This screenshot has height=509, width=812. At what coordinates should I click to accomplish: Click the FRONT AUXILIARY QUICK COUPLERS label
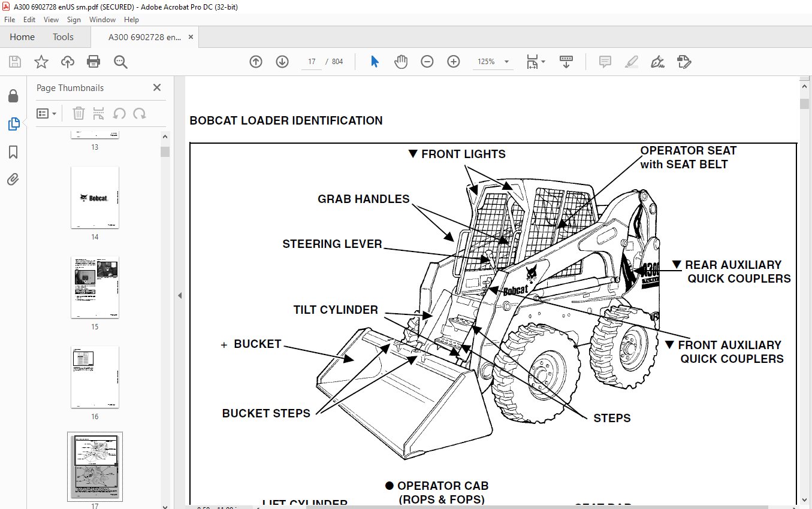(x=731, y=352)
